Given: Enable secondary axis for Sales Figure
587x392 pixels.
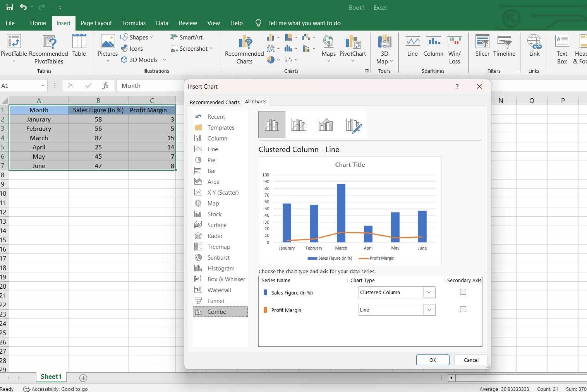Looking at the screenshot, I should click(463, 292).
